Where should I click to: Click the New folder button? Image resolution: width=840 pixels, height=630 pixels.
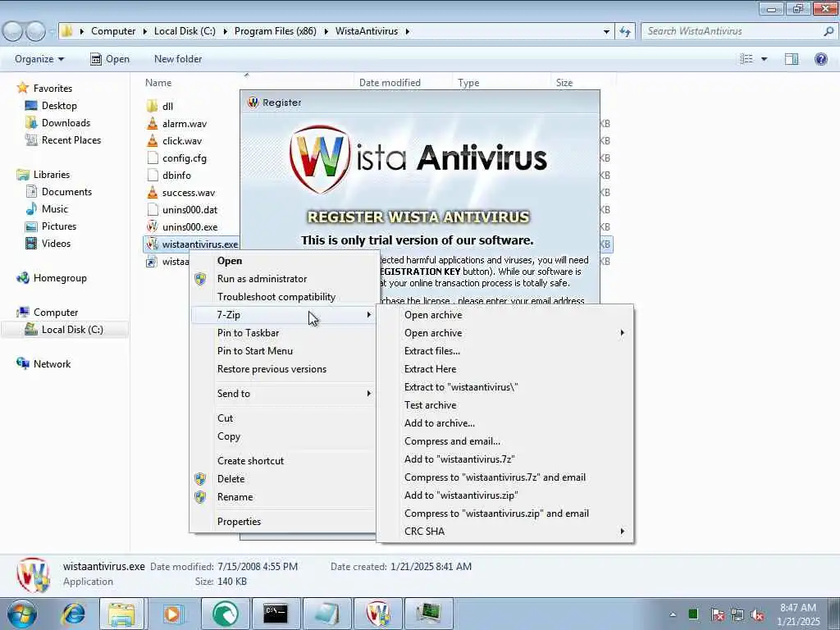pos(178,59)
